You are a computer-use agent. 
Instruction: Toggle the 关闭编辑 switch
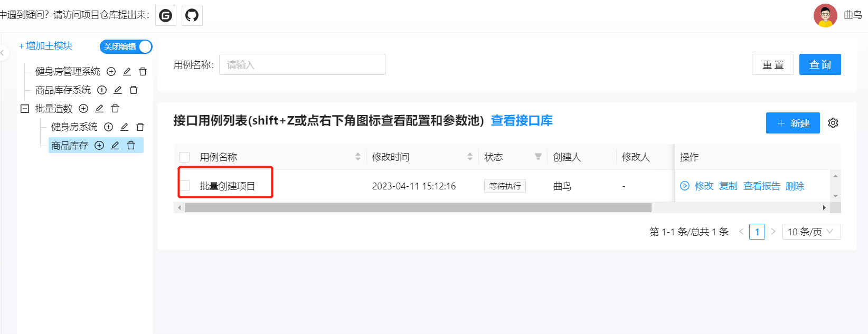[126, 47]
